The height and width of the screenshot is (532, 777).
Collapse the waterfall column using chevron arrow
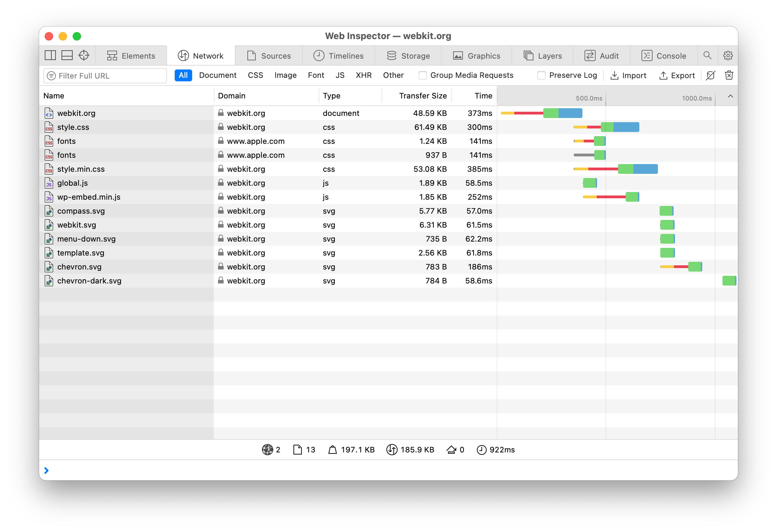click(x=730, y=96)
